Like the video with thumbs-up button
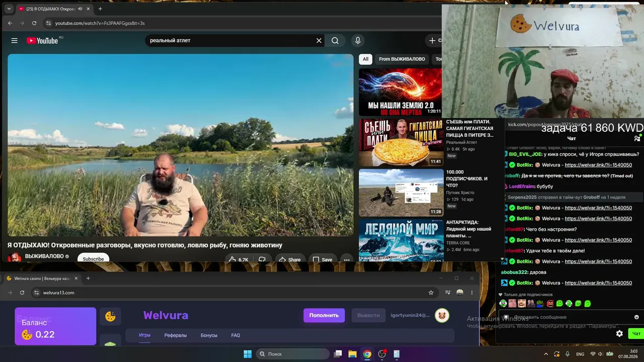644x362 pixels. pos(238,259)
